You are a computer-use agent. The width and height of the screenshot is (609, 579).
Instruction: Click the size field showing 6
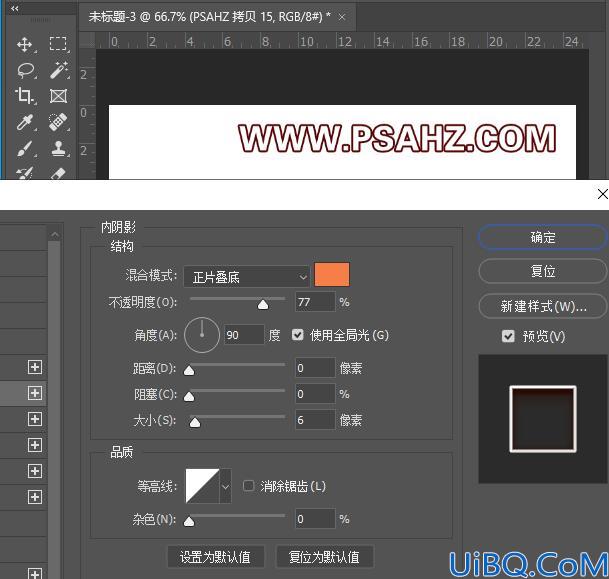click(315, 419)
